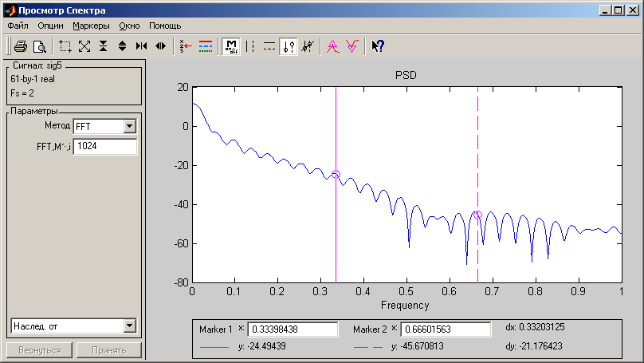This screenshot has height=363, width=644.
Task: Minimize the Просмотр Спектра window
Action: (604, 10)
